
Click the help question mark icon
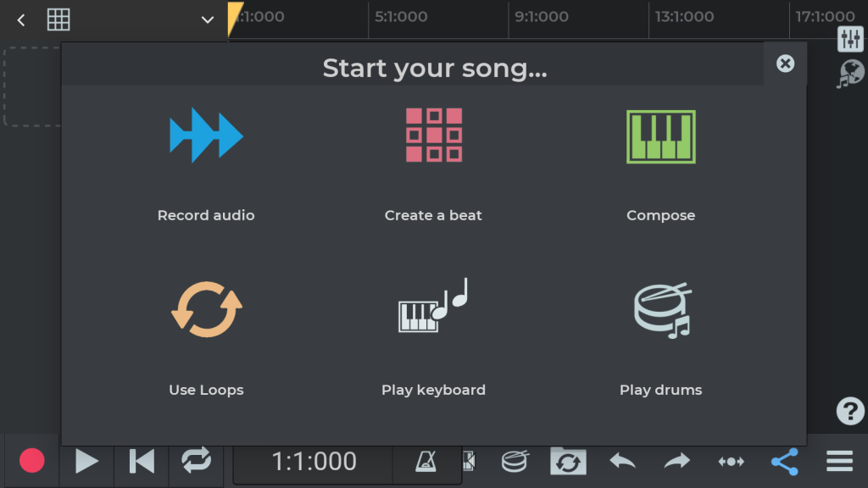pos(849,411)
